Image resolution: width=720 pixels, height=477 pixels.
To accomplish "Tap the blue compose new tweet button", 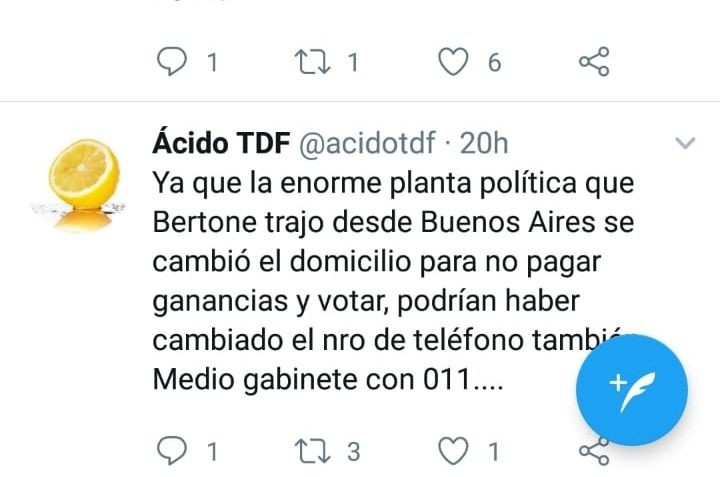I will pyautogui.click(x=632, y=390).
